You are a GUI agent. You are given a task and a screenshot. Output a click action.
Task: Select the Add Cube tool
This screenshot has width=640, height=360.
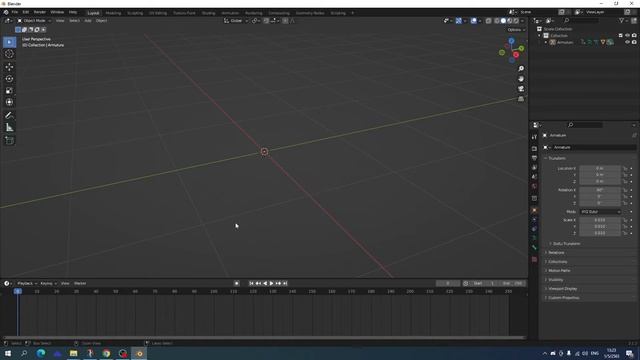pos(9,141)
